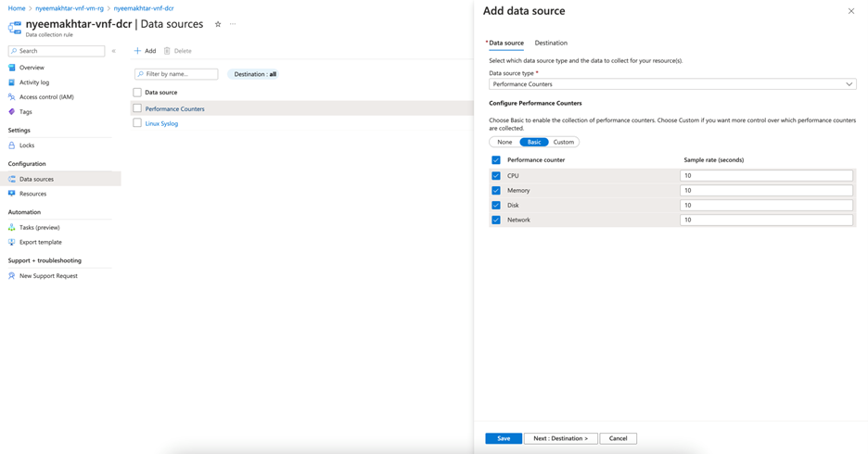Open Resources in the Configuration menu
The height and width of the screenshot is (454, 868).
[32, 194]
